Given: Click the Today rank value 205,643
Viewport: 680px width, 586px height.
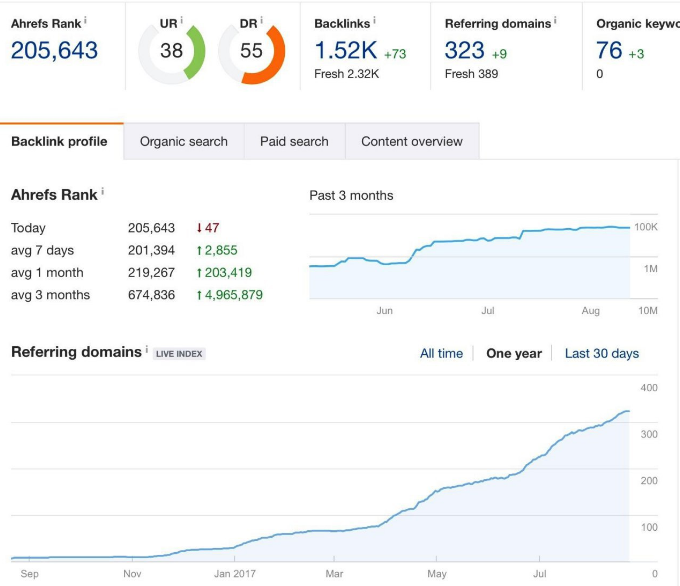Looking at the screenshot, I should pos(151,228).
